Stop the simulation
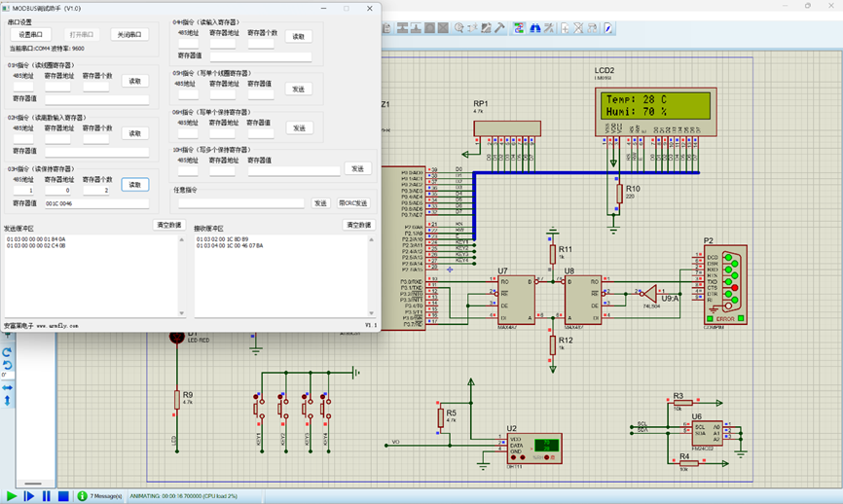 click(63, 496)
